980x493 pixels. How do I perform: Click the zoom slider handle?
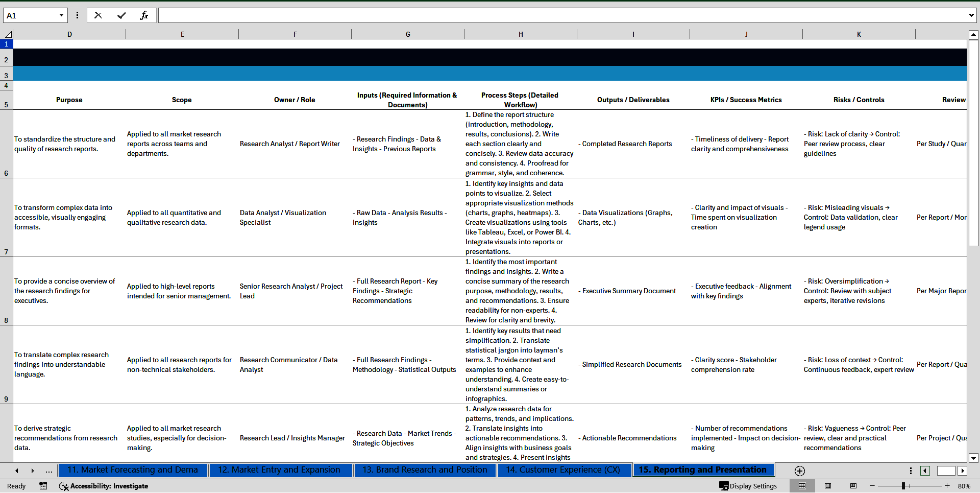[903, 486]
